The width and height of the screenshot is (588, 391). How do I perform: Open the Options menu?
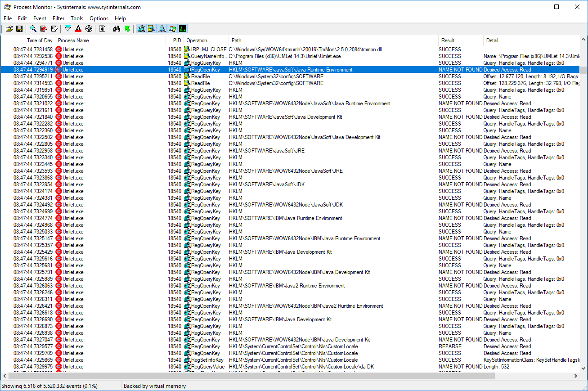[x=99, y=18]
